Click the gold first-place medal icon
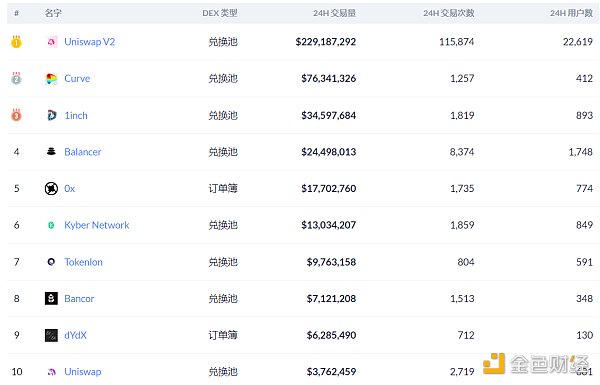The height and width of the screenshot is (385, 600). (16, 41)
